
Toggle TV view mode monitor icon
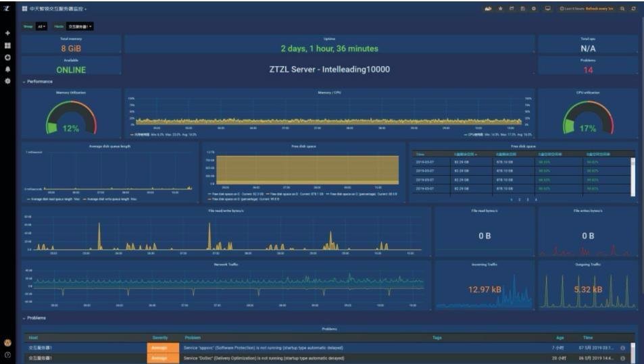(x=547, y=9)
